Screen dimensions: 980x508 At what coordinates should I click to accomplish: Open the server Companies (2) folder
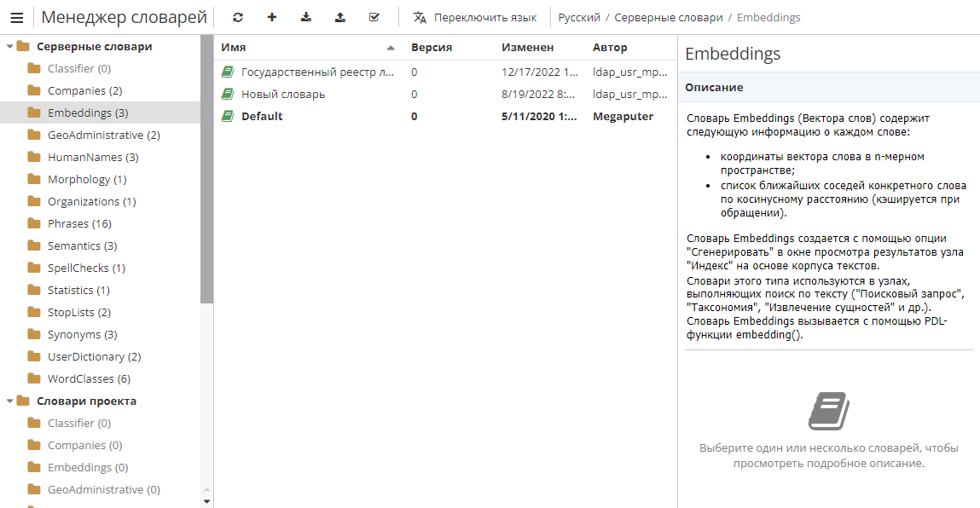tap(84, 90)
